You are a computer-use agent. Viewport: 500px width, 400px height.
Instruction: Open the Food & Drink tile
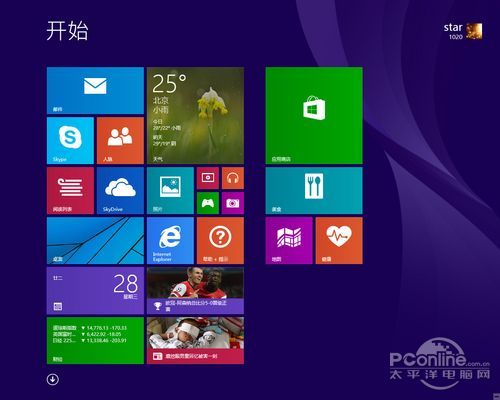point(314,191)
